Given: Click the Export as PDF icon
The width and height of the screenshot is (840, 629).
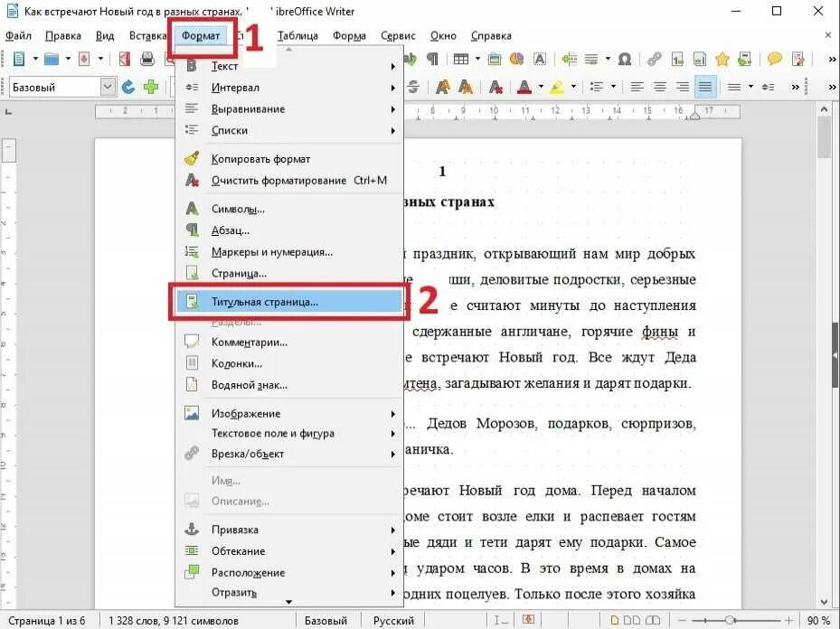Looking at the screenshot, I should point(124,59).
